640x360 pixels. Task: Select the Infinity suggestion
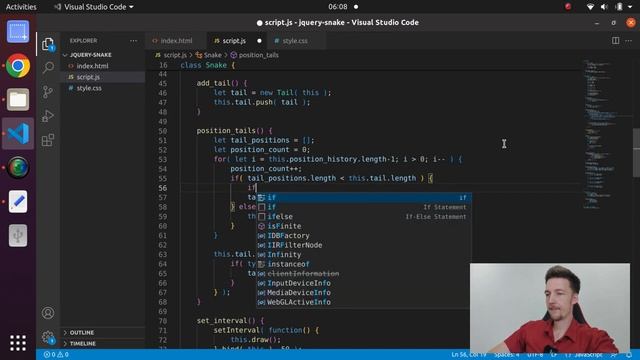point(363,255)
